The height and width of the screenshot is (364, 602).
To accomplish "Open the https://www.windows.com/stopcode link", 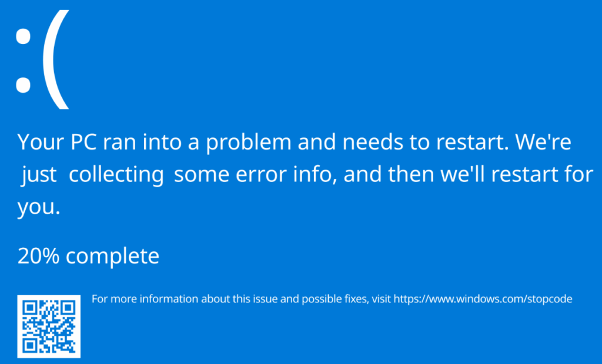I will 483,299.
